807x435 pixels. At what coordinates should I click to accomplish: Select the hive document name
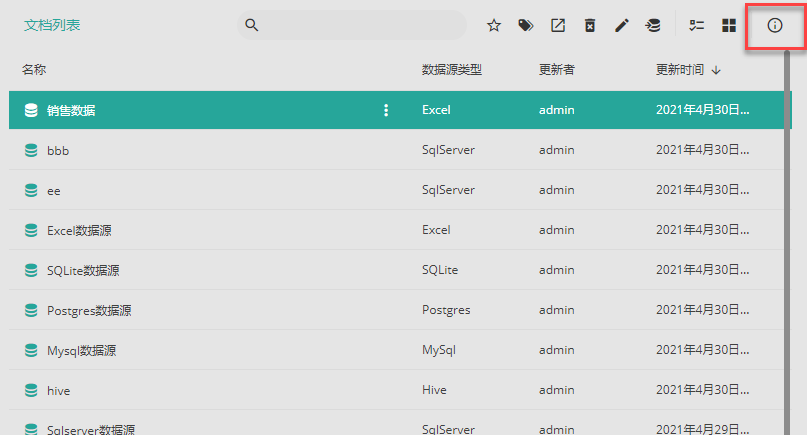click(58, 391)
